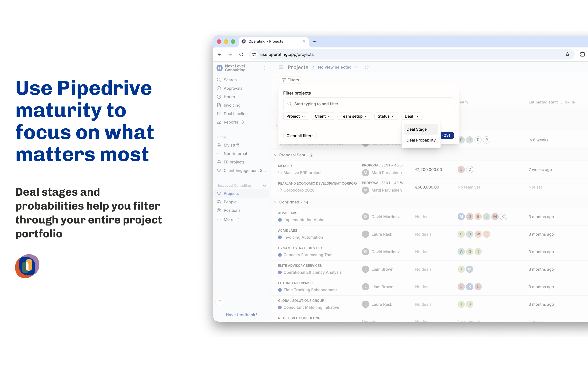Open the Implementation Alpha project
The height and width of the screenshot is (368, 588).
[304, 220]
